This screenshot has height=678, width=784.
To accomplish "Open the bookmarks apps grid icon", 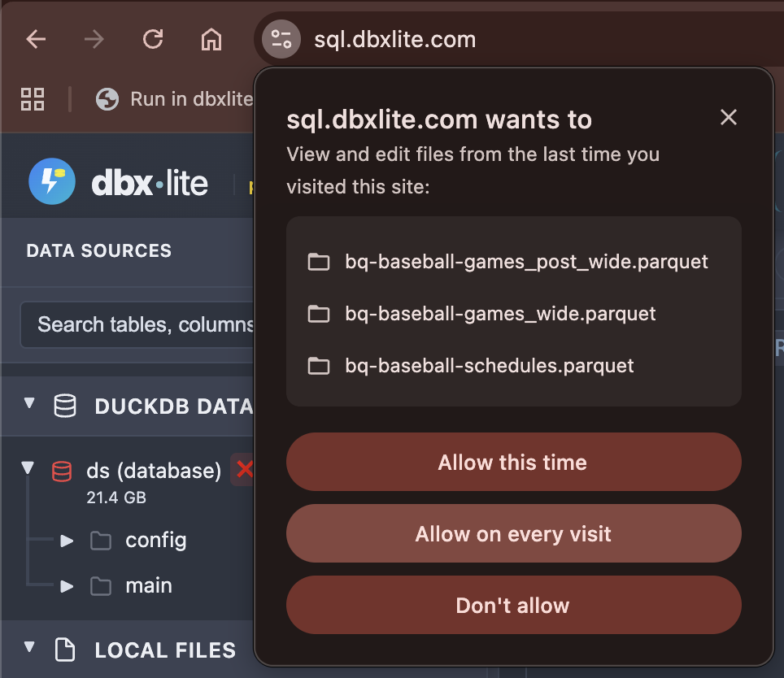I will pos(33,99).
